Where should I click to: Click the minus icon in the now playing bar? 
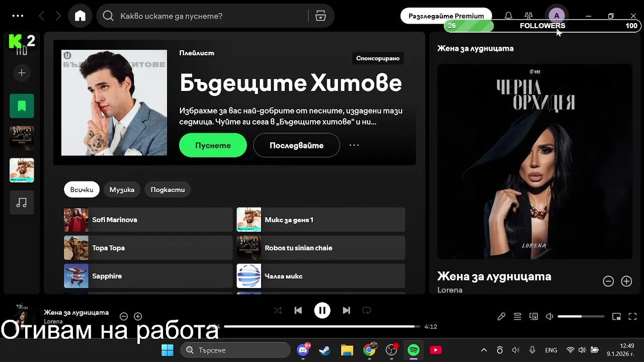coord(124,316)
